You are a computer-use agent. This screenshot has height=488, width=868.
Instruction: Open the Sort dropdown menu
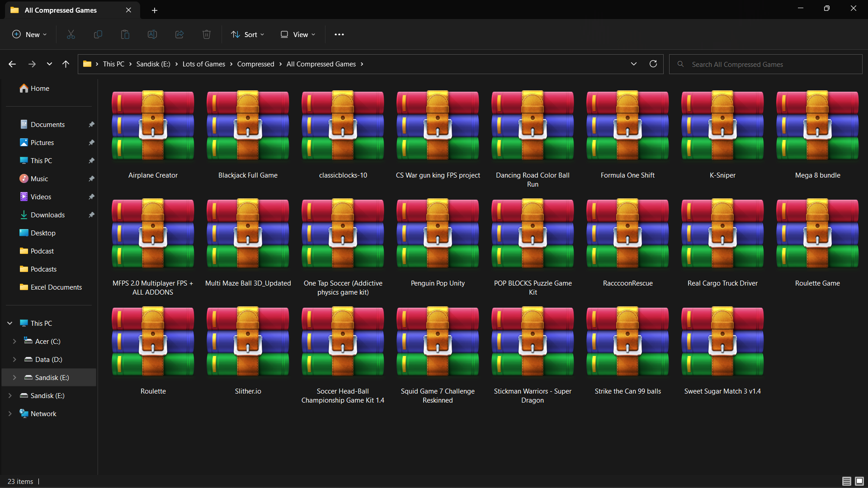pyautogui.click(x=248, y=34)
